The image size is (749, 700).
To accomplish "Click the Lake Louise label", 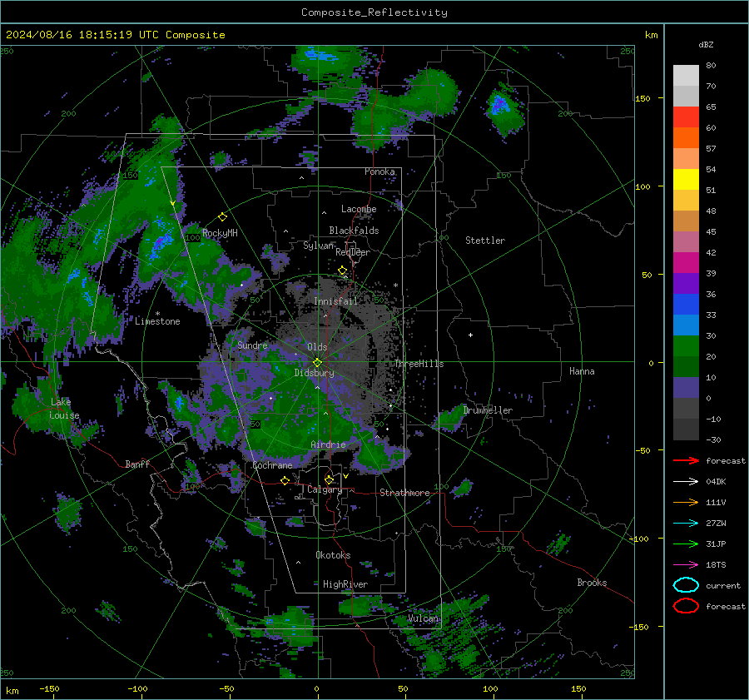I will click(x=64, y=409).
